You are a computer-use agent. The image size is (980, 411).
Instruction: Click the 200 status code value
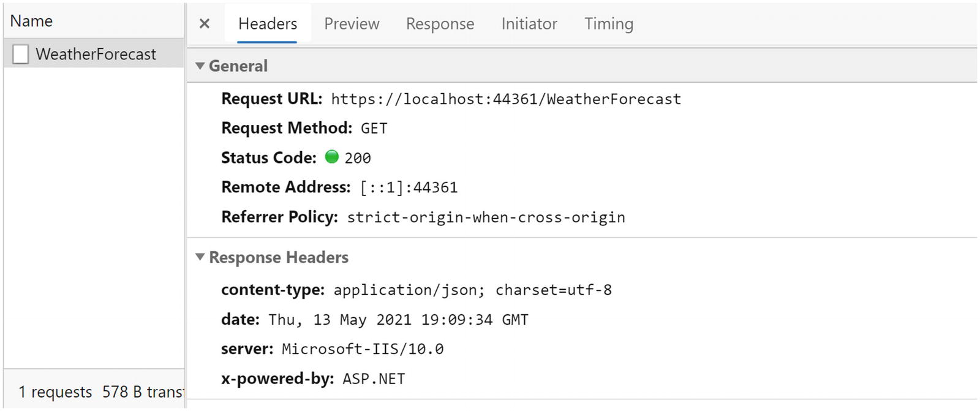358,158
